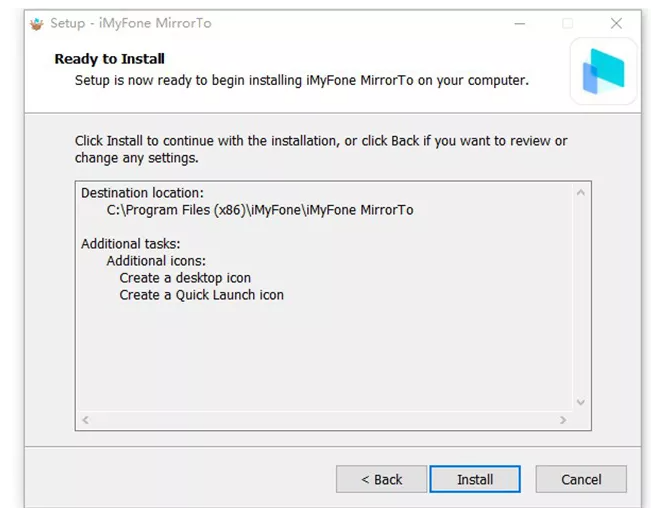Click the "Setup - iMyFone MirrorTo" title text

131,23
